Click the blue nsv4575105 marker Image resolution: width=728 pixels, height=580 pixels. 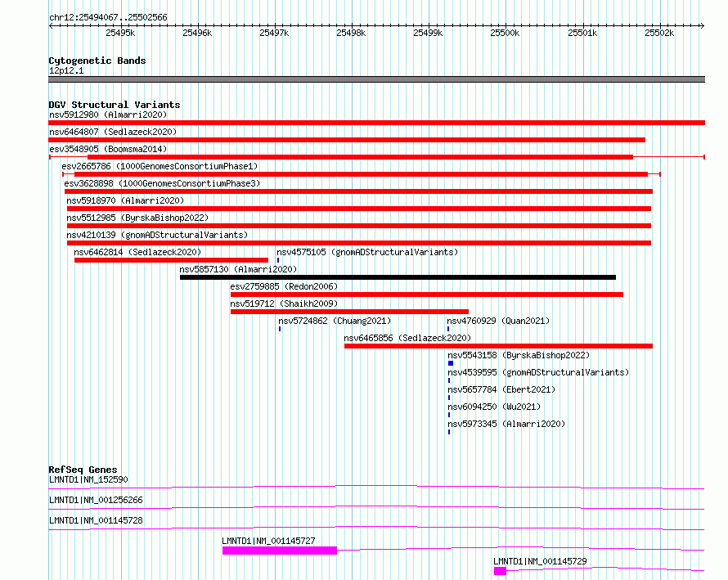278,260
